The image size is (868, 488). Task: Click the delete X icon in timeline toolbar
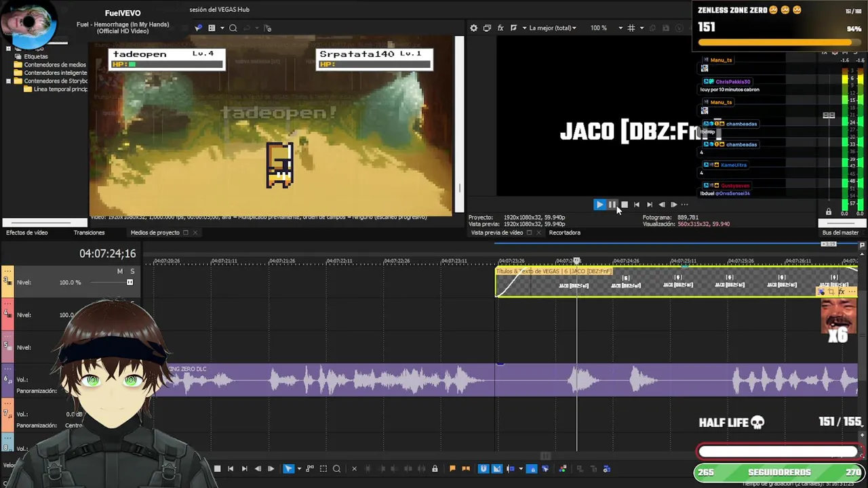354,468
